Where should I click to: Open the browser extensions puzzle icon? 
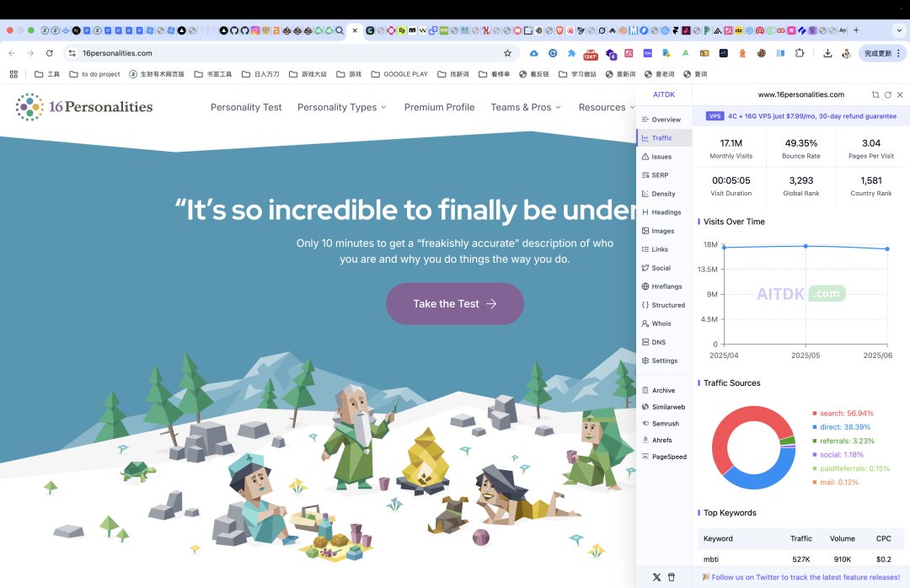click(800, 53)
